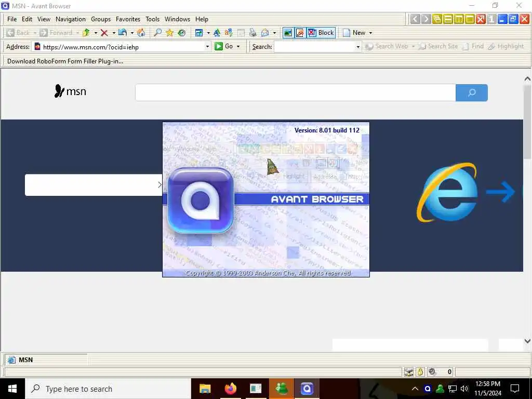Open dropdown beside Full screen icon
This screenshot has height=399, width=532.
point(208,33)
